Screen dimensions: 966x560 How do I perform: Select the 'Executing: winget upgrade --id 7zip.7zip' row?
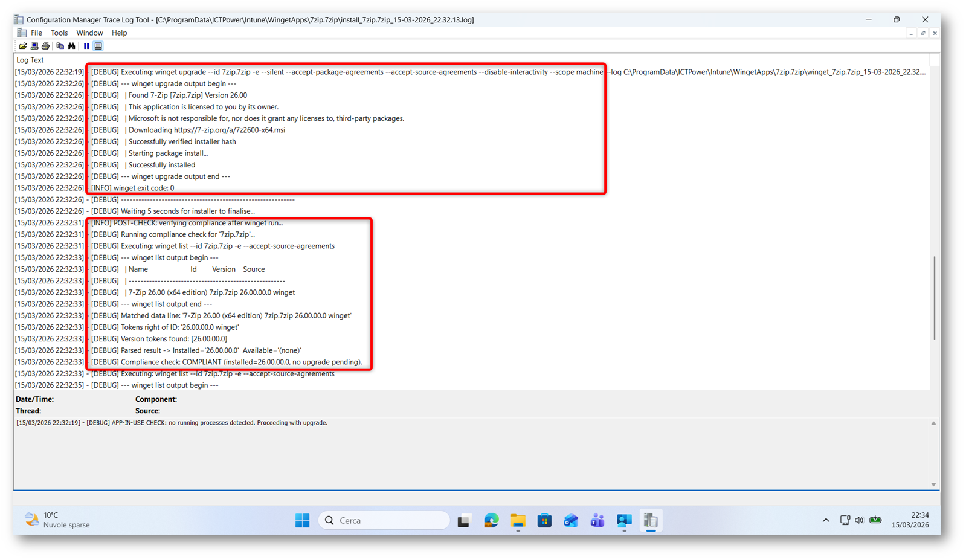(x=471, y=72)
